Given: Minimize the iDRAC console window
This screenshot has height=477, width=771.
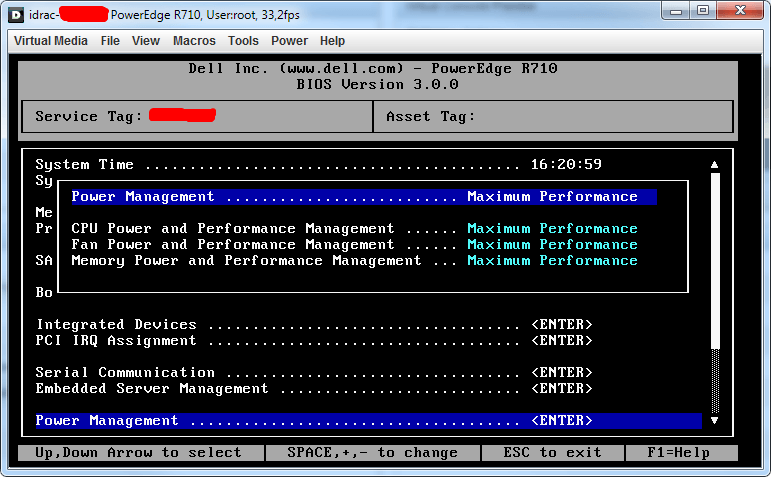Looking at the screenshot, I should (677, 10).
